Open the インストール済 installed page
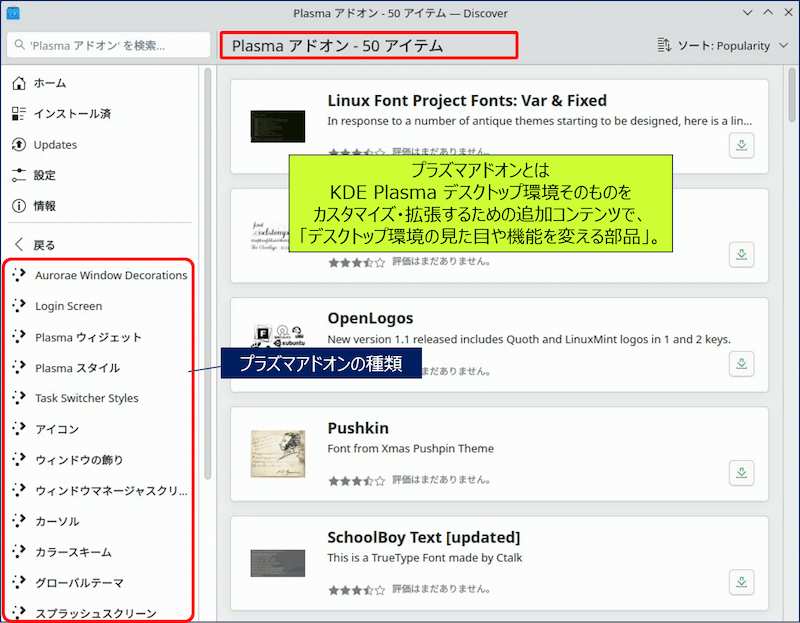 click(71, 114)
